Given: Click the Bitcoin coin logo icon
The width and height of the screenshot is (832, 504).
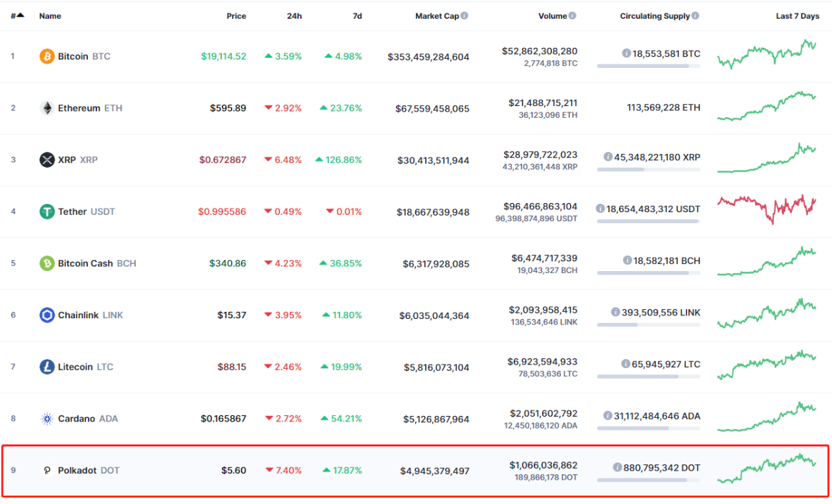Looking at the screenshot, I should pos(46,56).
